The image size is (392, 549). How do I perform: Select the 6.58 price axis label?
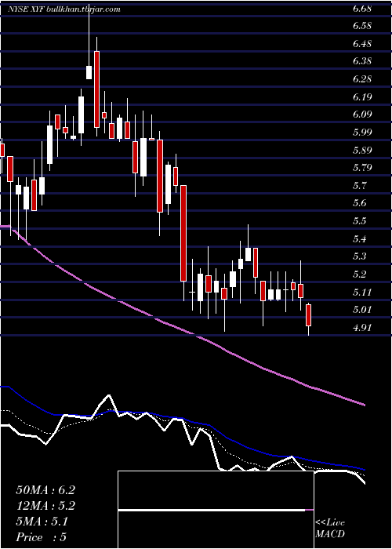362,26
